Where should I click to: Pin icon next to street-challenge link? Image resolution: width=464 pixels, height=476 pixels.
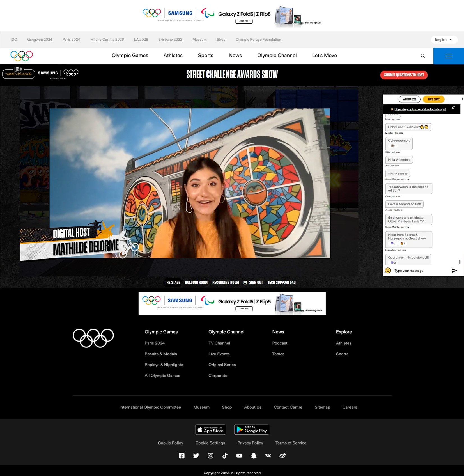click(454, 107)
